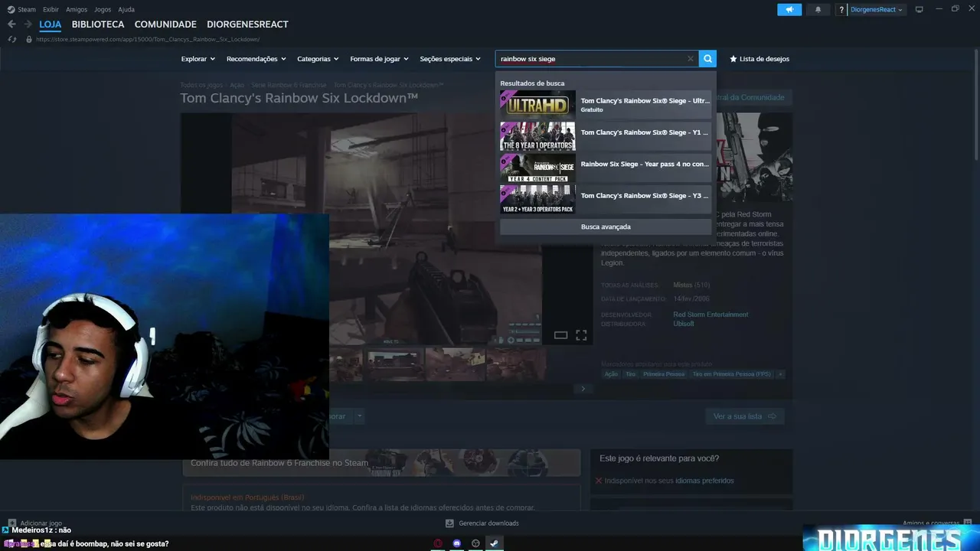Open the Ubisoft publisher link
This screenshot has height=551, width=980.
tap(684, 324)
